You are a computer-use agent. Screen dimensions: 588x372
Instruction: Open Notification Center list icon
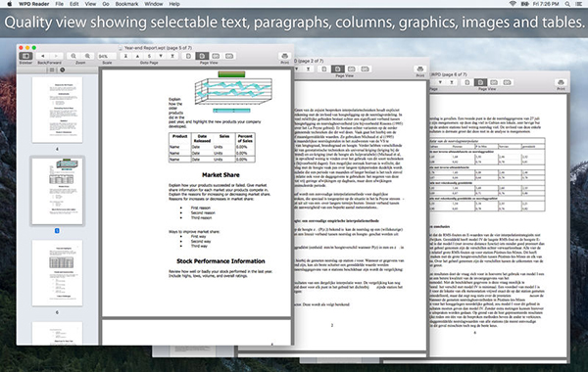(579, 4)
